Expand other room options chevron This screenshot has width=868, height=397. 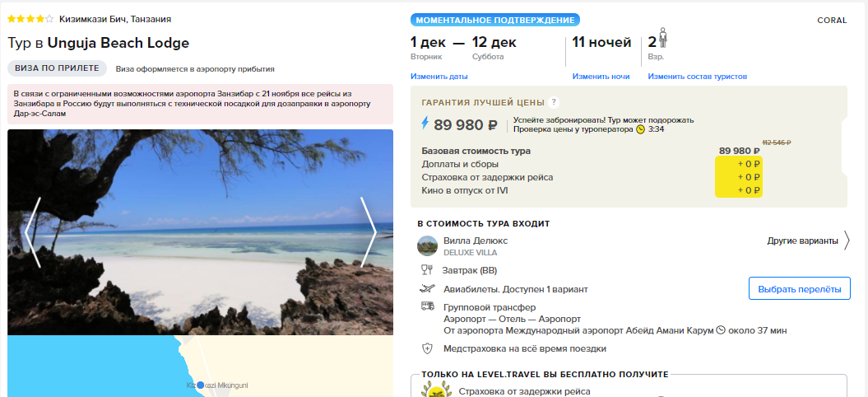(847, 241)
